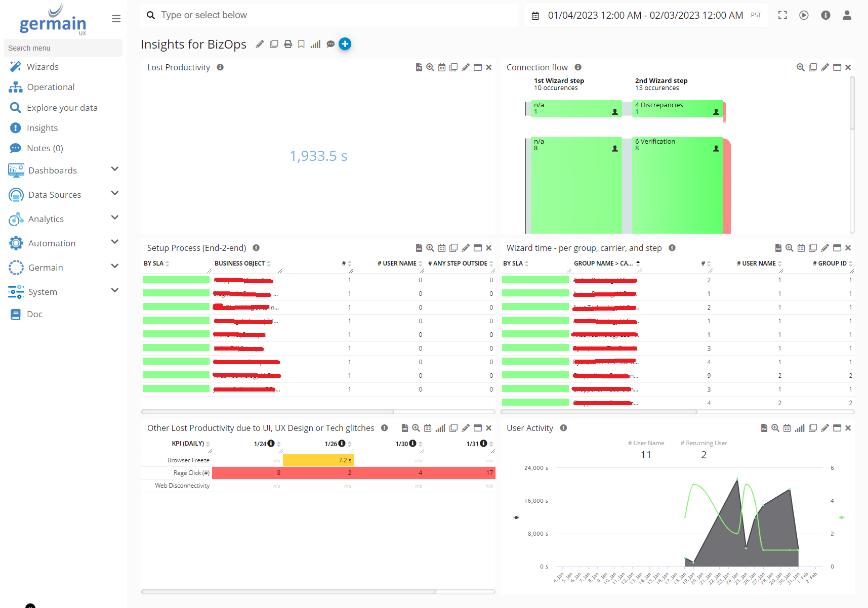The height and width of the screenshot is (608, 868).
Task: Enter fullscreen mode from the top bar
Action: [x=782, y=15]
